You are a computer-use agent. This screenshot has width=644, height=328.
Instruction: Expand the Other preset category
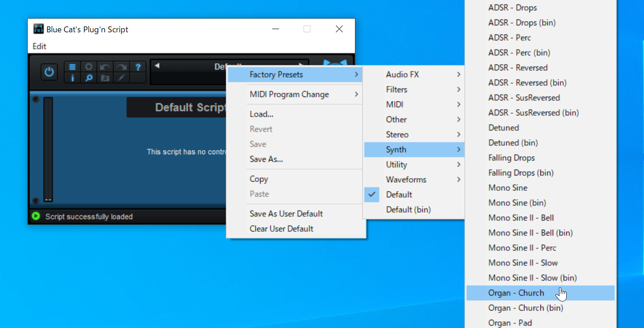click(x=414, y=120)
